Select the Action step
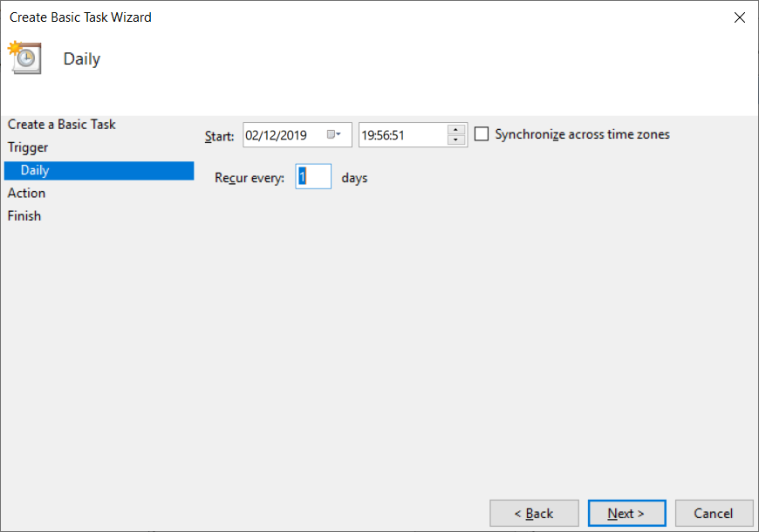Image resolution: width=759 pixels, height=532 pixels. click(x=27, y=193)
